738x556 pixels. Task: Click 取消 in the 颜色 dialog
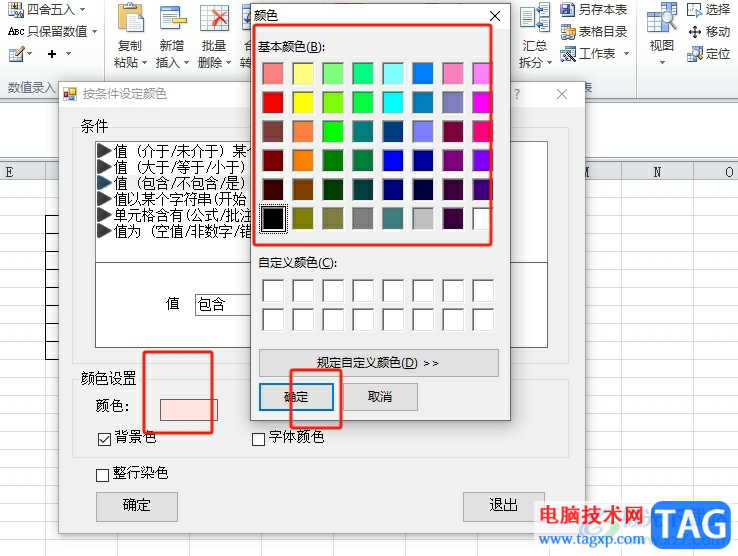pyautogui.click(x=380, y=397)
